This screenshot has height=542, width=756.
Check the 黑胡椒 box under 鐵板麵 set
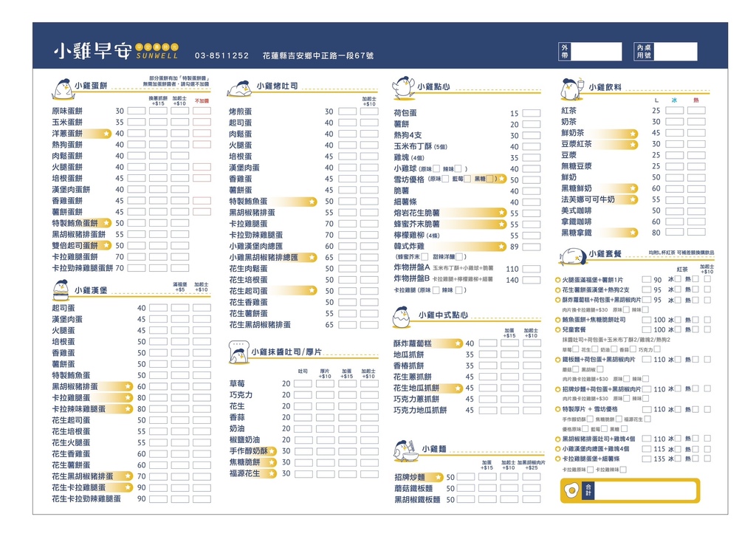(x=600, y=369)
